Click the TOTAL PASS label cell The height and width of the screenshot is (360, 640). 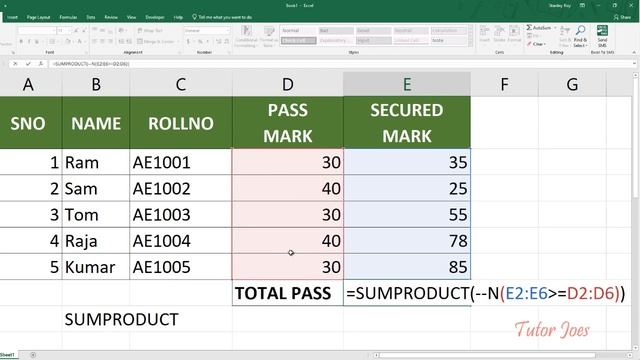[288, 293]
